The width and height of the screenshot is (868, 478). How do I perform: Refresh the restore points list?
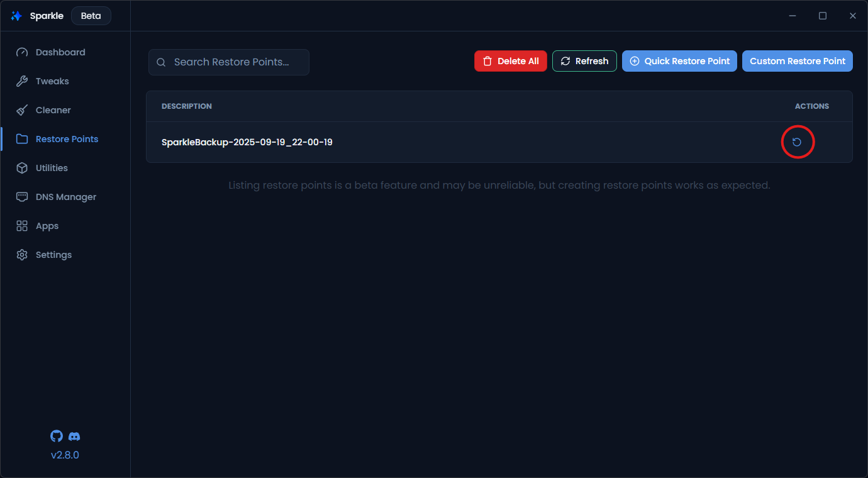click(584, 61)
